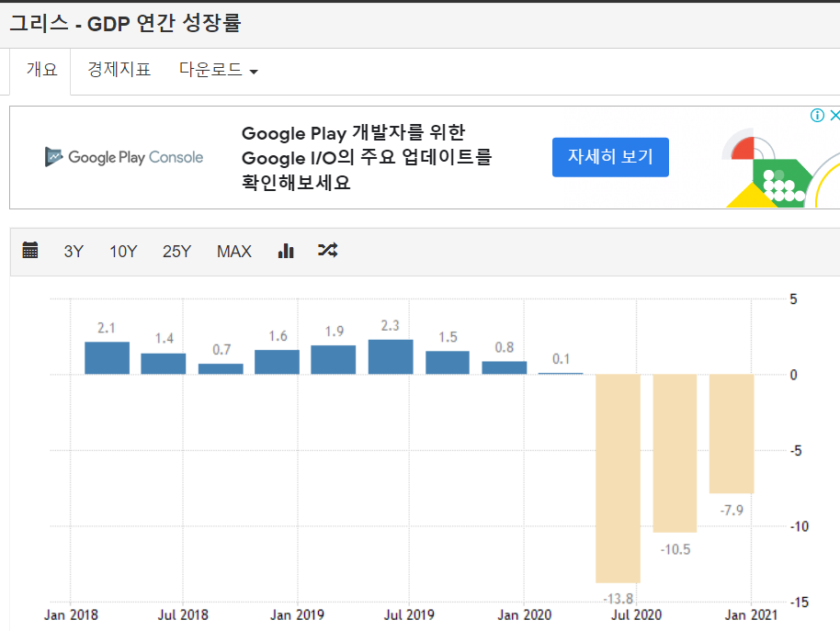
Task: Click the -15 y-axis value
Action: click(799, 603)
